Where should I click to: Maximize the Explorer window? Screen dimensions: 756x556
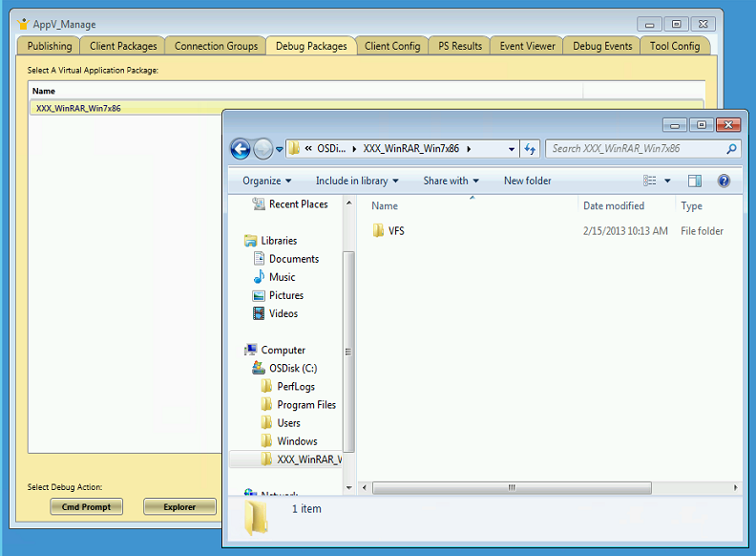pos(702,125)
